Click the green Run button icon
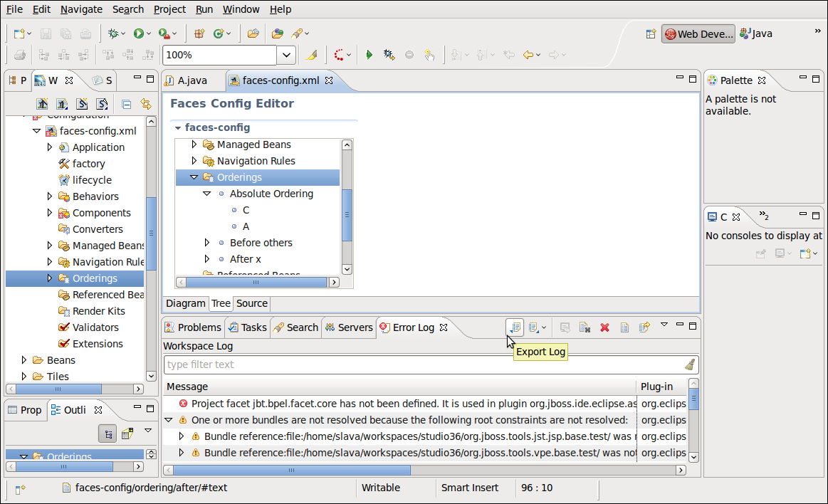828x504 pixels. (x=138, y=33)
